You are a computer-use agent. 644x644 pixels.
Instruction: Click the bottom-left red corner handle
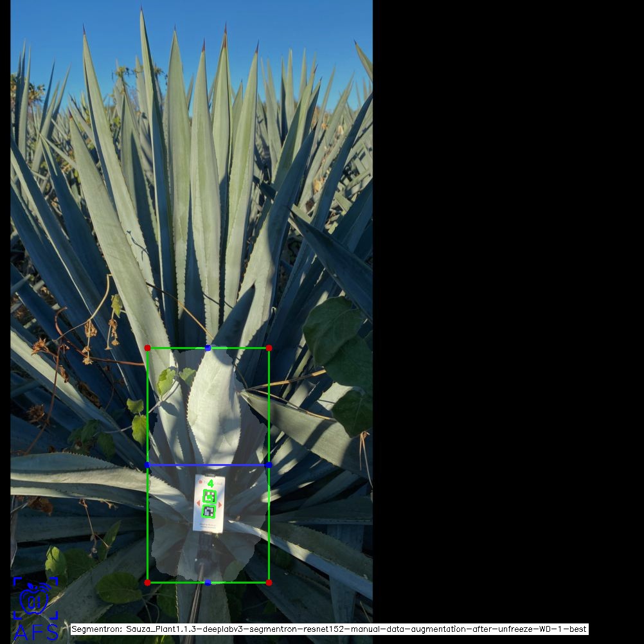147,582
